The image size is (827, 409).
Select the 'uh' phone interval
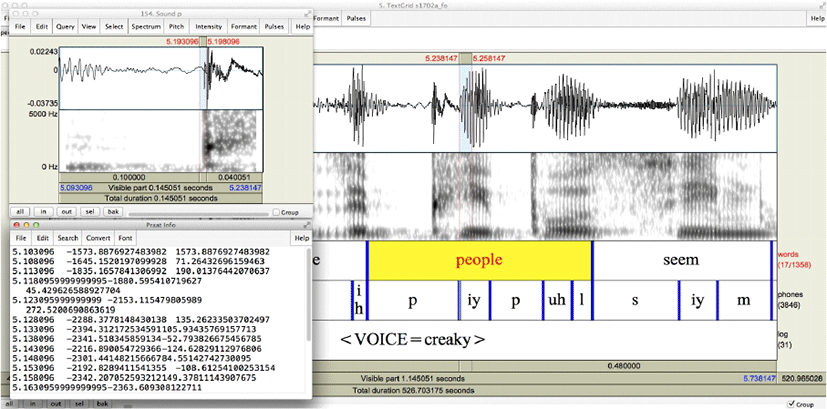557,300
